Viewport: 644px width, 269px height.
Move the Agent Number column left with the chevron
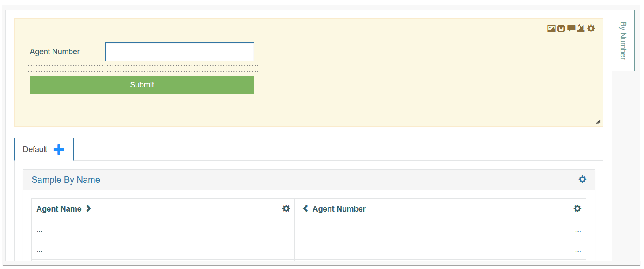coord(305,208)
